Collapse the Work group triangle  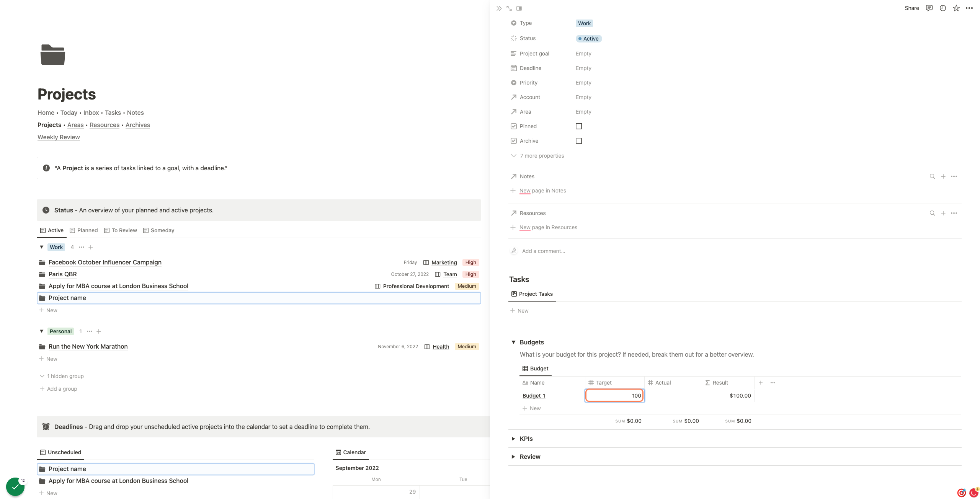[x=42, y=247]
